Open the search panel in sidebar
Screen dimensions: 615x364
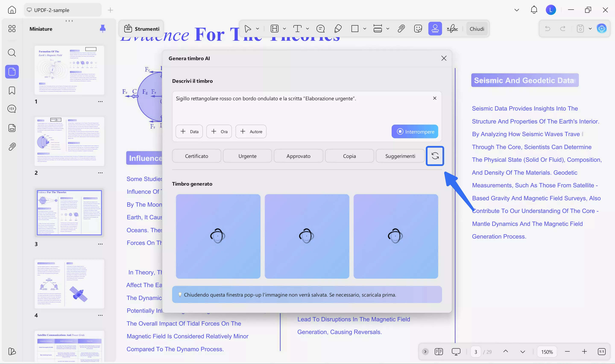tap(12, 52)
